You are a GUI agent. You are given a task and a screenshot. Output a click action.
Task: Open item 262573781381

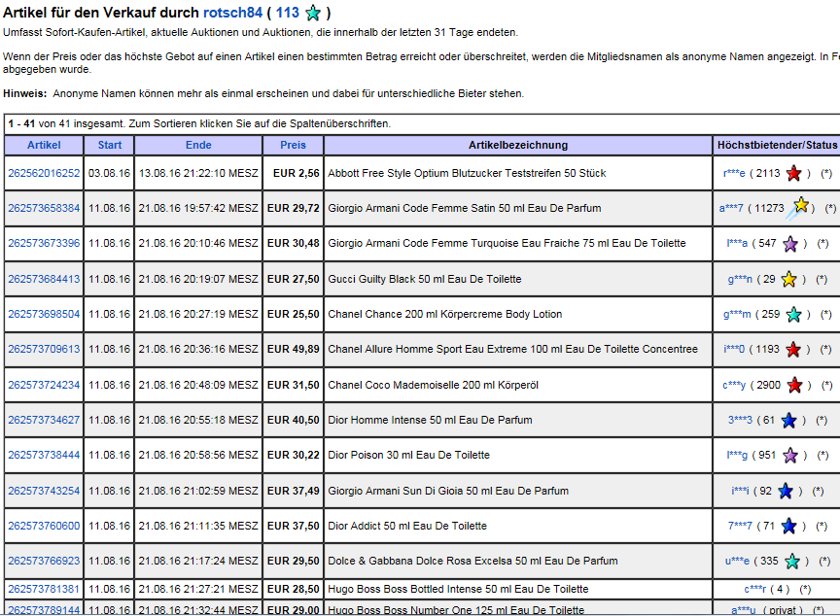pos(44,589)
